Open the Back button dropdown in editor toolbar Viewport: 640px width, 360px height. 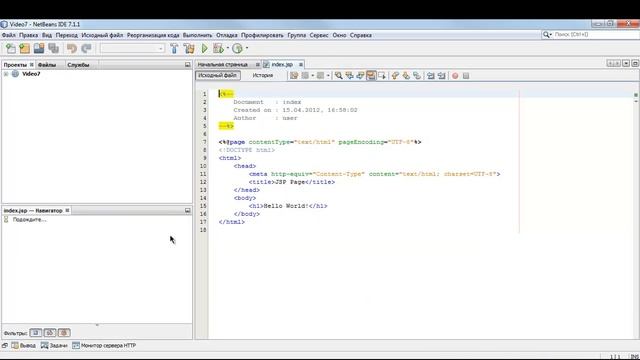point(313,76)
